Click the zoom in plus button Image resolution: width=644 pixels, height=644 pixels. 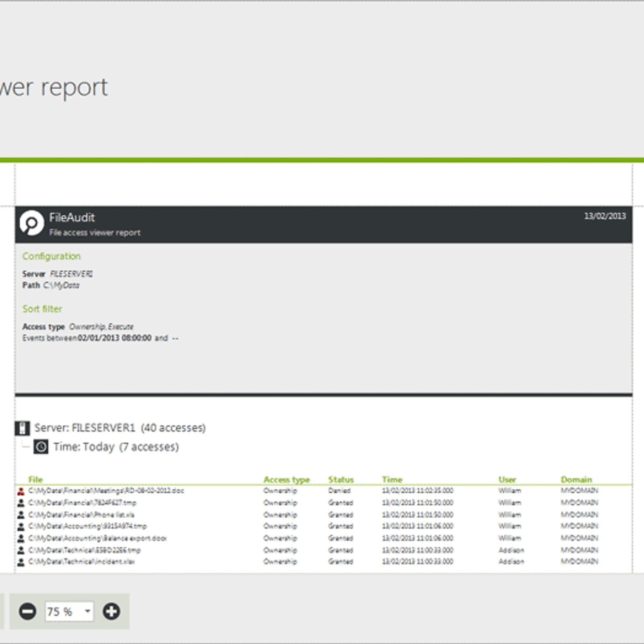tap(111, 611)
